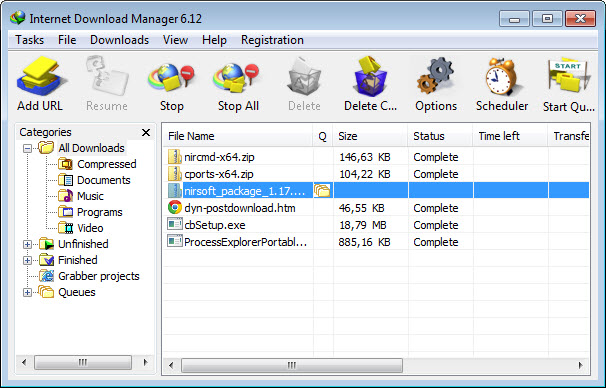Viewport: 606px width, 388px height.
Task: Sort by Time left column header
Action: pyautogui.click(x=510, y=136)
